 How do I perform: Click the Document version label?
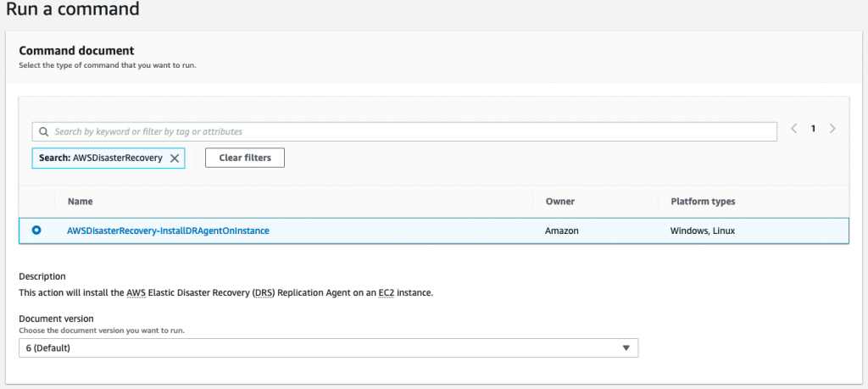tap(56, 319)
